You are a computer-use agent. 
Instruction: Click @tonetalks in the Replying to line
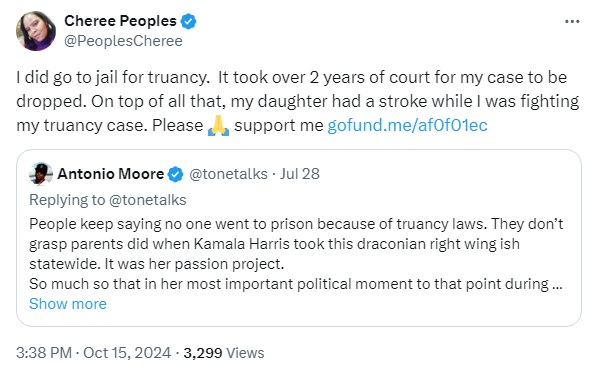(x=147, y=200)
